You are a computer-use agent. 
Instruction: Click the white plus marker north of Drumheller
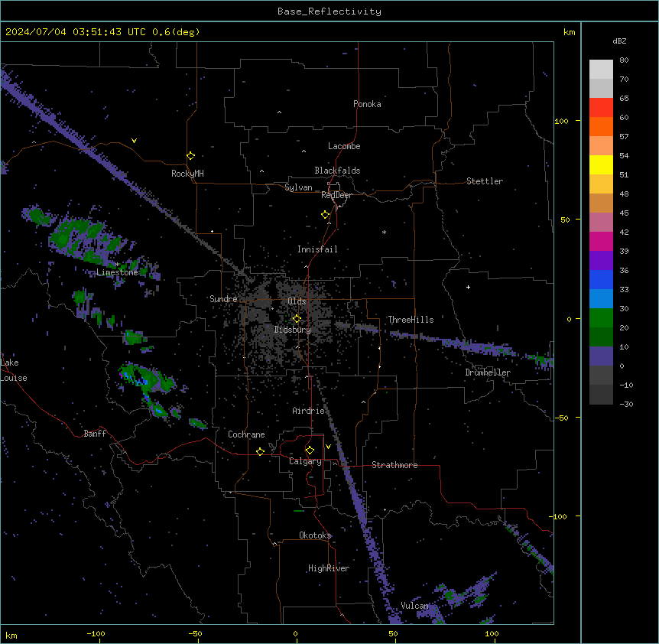468,287
